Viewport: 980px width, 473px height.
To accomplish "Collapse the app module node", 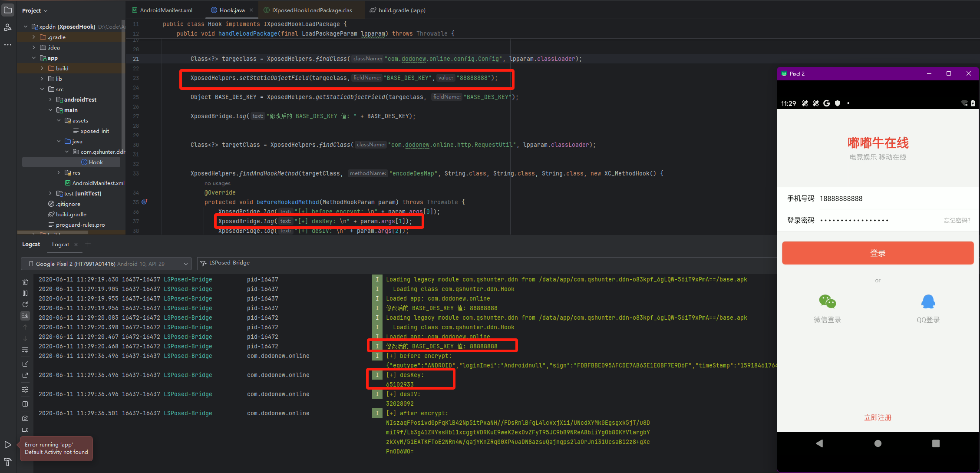I will pos(34,58).
